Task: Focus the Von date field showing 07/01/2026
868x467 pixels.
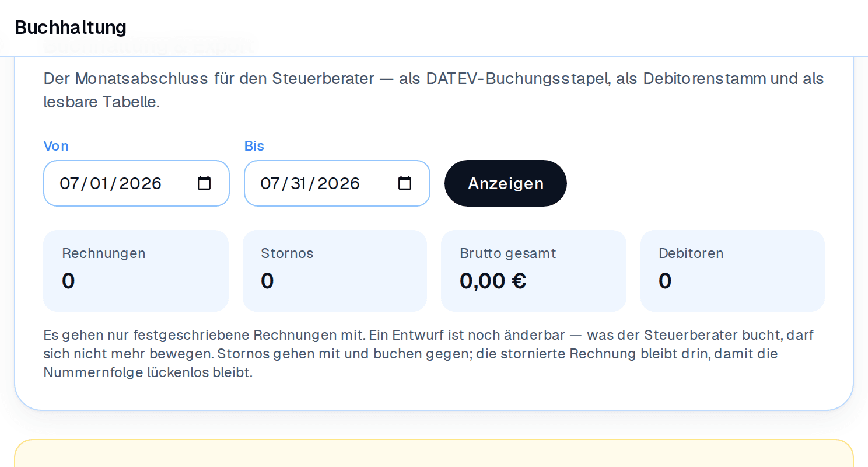Action: (136, 183)
